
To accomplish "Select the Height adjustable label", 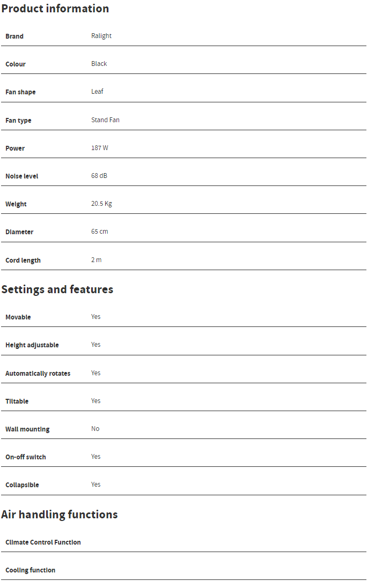I will [32, 345].
